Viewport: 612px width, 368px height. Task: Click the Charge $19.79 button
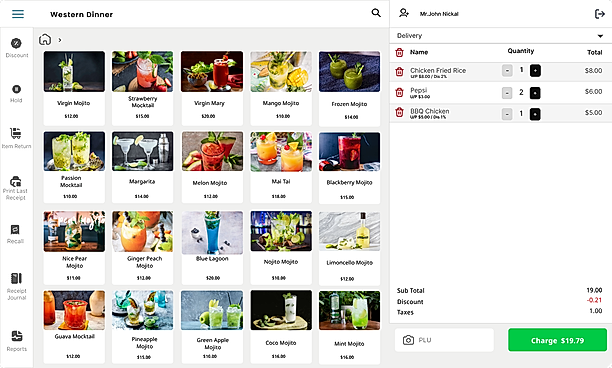557,340
